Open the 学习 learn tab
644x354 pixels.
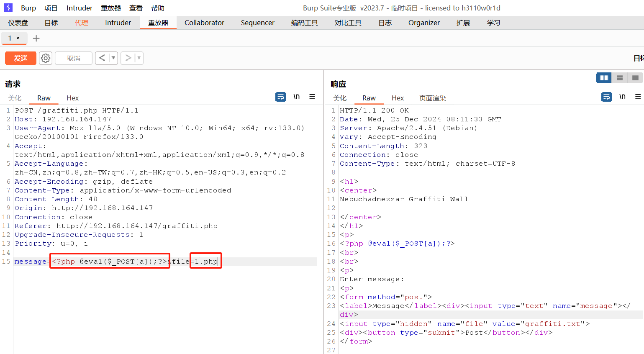pos(494,23)
